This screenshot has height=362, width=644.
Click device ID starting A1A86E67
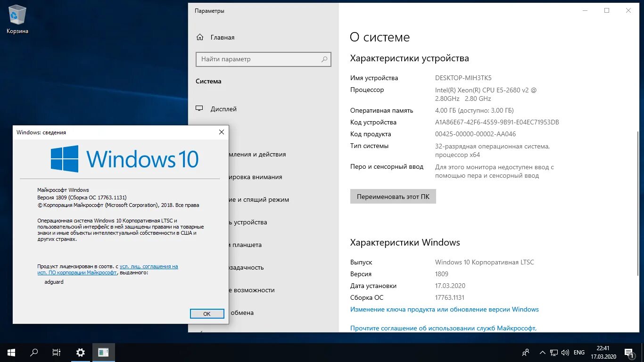(497, 123)
